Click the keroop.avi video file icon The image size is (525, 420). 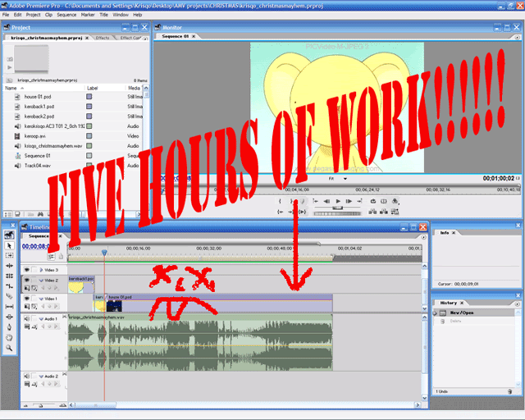point(17,136)
